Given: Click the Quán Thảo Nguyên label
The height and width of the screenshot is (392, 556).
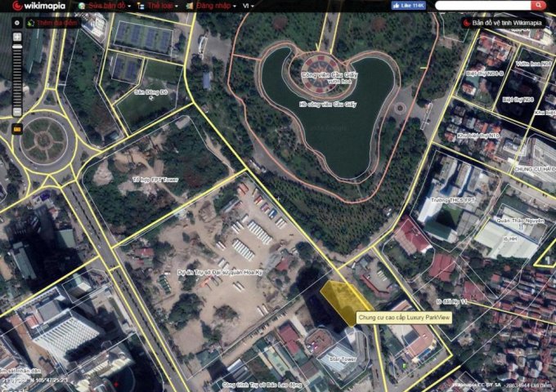Looking at the screenshot, I should (520, 220).
